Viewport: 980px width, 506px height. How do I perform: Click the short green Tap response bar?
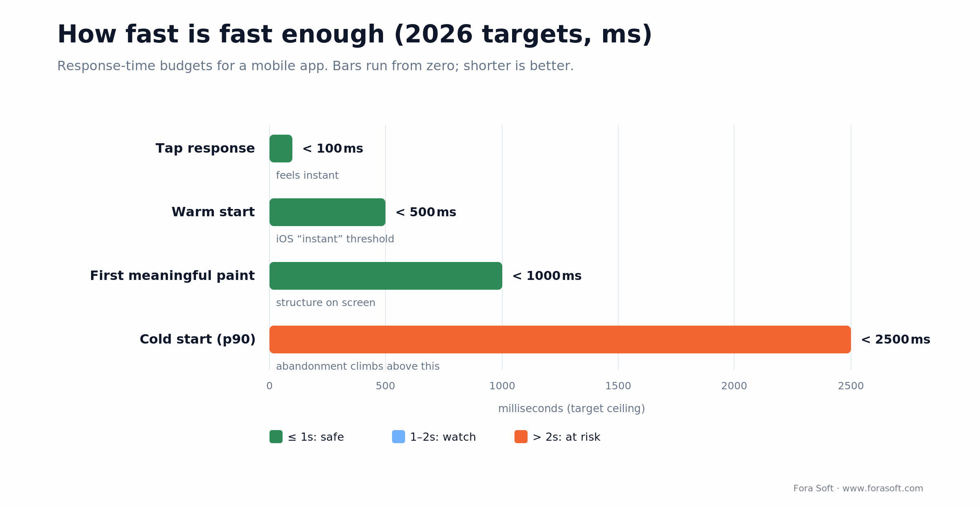point(281,149)
